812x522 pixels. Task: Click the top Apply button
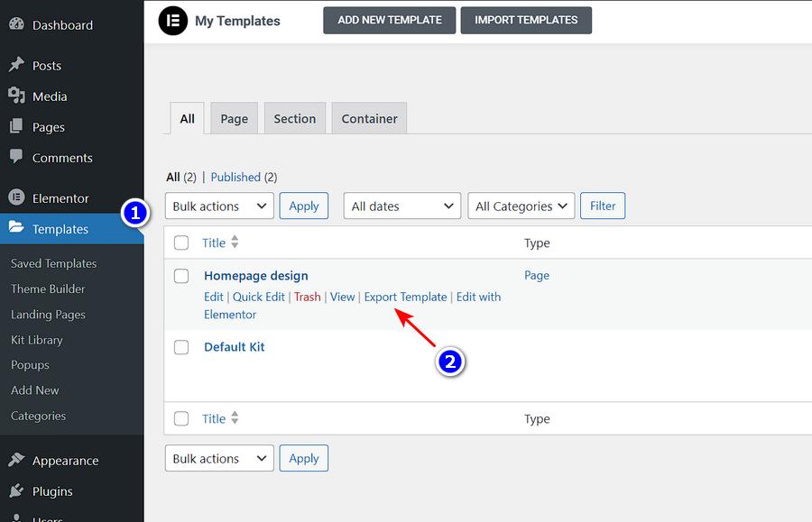304,206
